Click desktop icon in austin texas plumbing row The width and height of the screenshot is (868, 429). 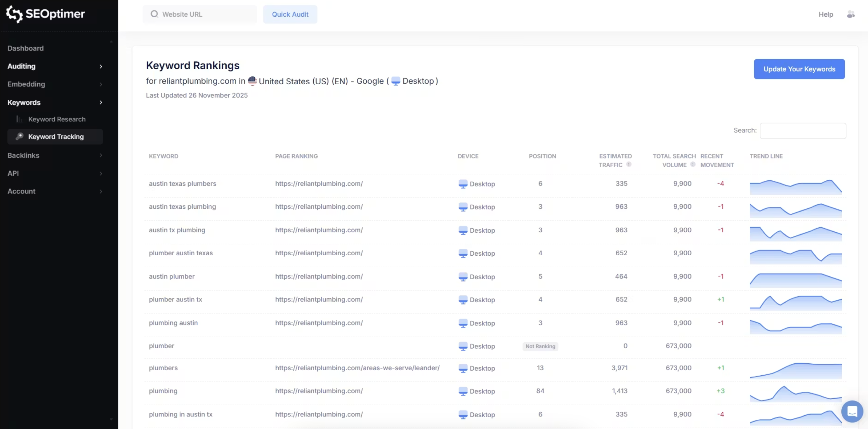[x=463, y=207]
